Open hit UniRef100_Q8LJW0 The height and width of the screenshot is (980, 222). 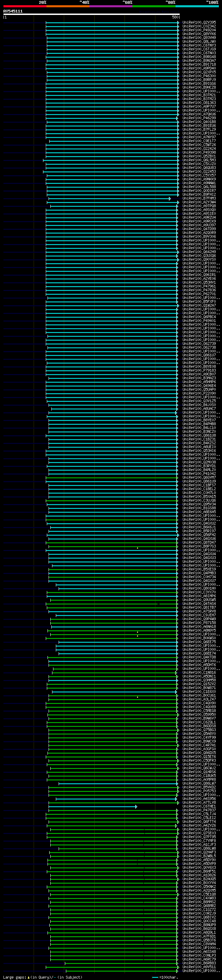click(x=199, y=41)
